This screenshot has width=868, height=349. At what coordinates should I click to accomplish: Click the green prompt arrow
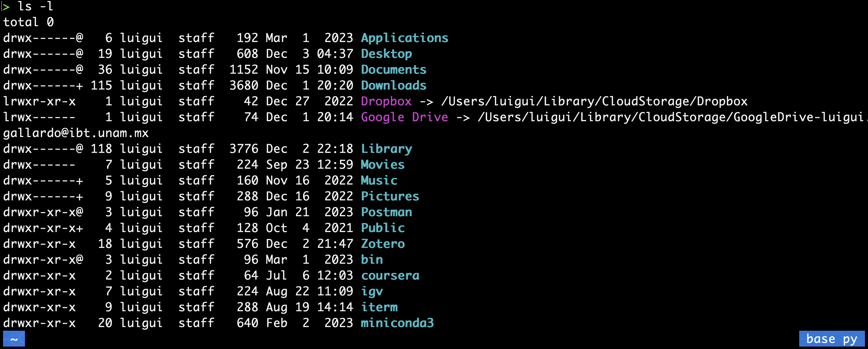pos(6,6)
